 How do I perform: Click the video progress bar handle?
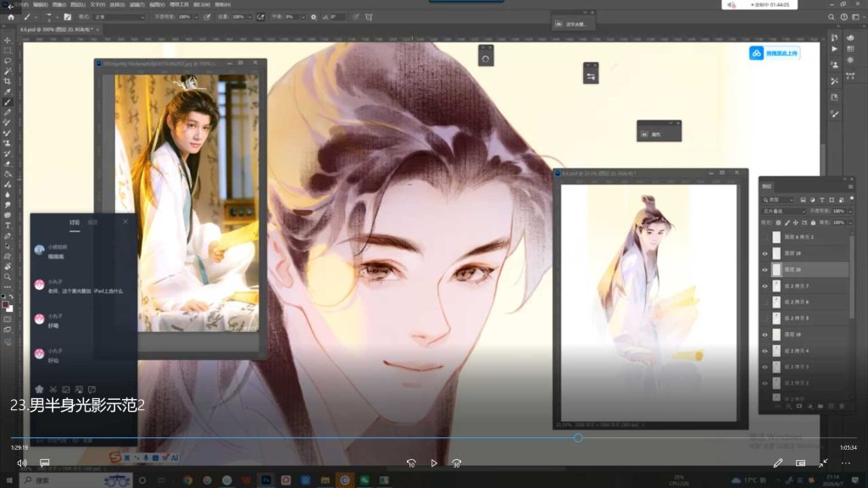coord(578,438)
